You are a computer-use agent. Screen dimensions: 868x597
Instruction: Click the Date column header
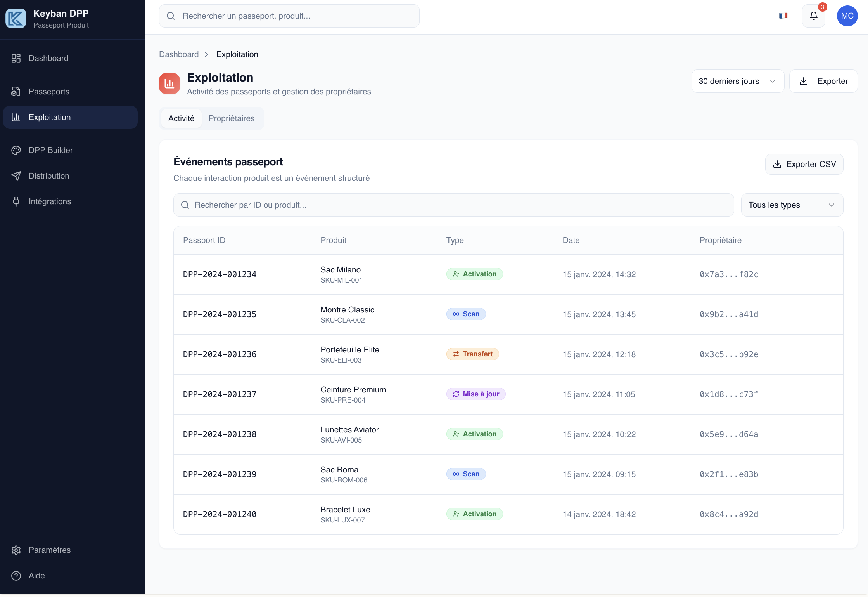(571, 240)
